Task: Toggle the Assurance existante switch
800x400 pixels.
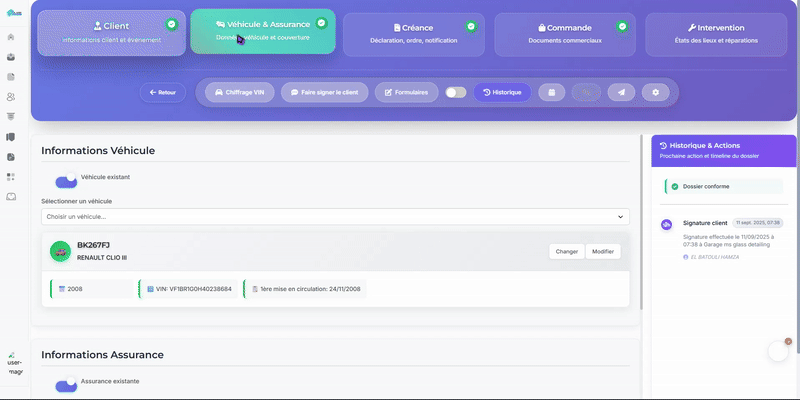Action: (x=66, y=385)
